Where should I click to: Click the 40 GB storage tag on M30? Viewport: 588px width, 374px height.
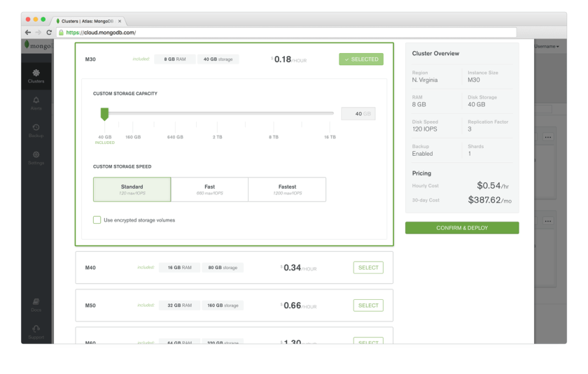[x=218, y=59]
